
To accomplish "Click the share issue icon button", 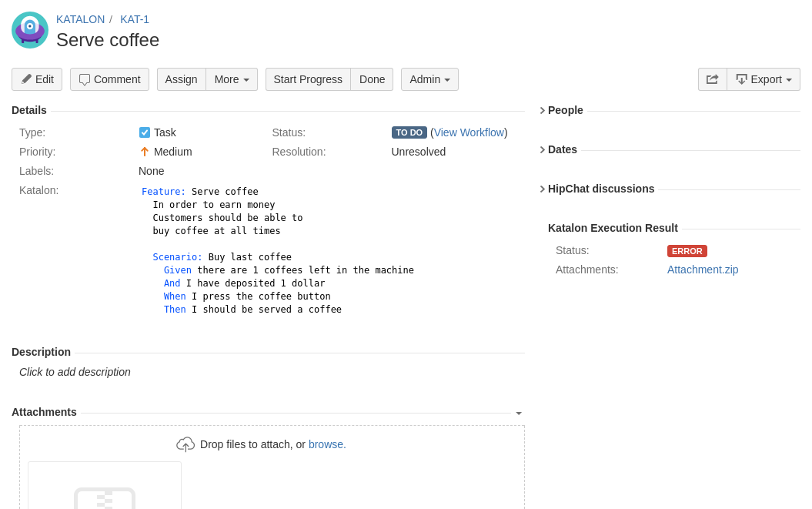I will [713, 79].
